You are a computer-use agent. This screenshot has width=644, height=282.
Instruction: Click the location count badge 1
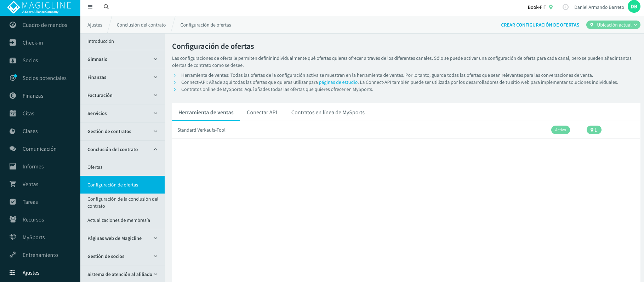pyautogui.click(x=594, y=130)
